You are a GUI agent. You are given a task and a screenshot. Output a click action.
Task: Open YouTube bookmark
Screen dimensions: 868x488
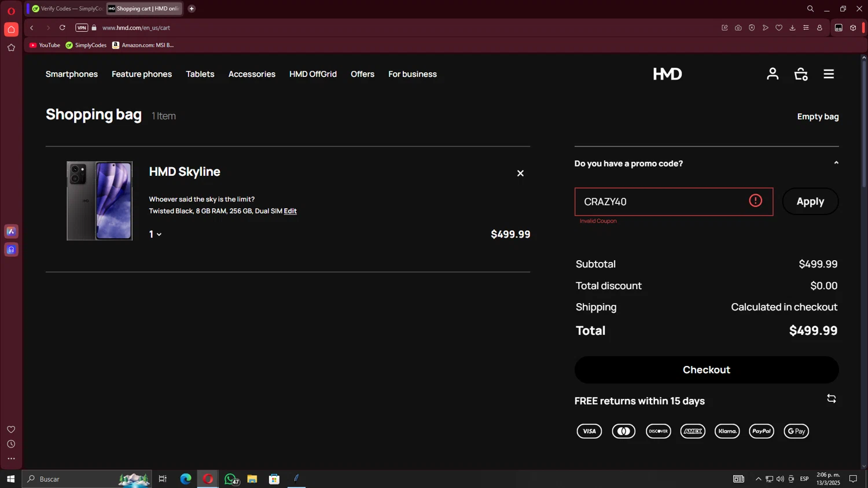click(45, 45)
